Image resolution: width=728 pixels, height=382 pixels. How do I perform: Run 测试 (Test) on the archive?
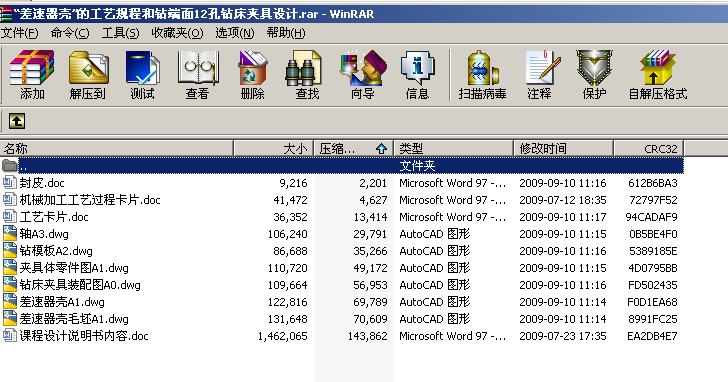click(142, 75)
